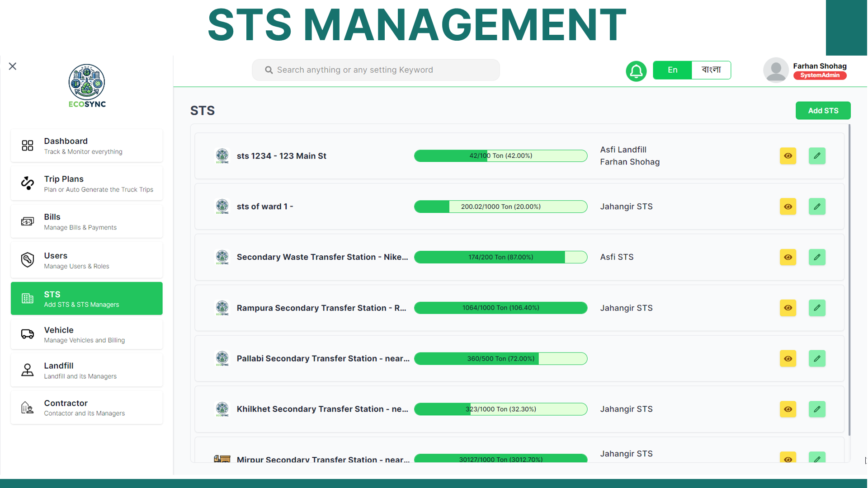Click the 174/200 Ton progress bar

tap(500, 257)
